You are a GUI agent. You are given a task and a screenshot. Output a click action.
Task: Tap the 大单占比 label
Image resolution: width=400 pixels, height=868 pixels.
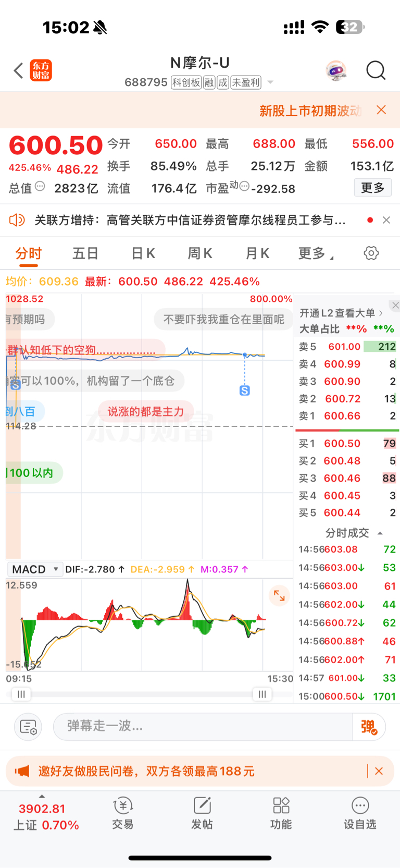(319, 329)
